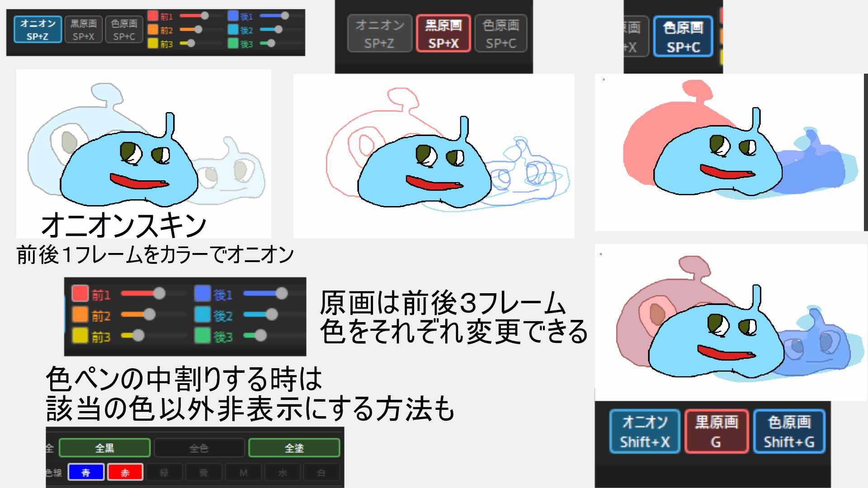Viewport: 868px width, 488px height.
Task: Click the small blue-highlighted オニオン SP+Z button
Action: [x=38, y=29]
